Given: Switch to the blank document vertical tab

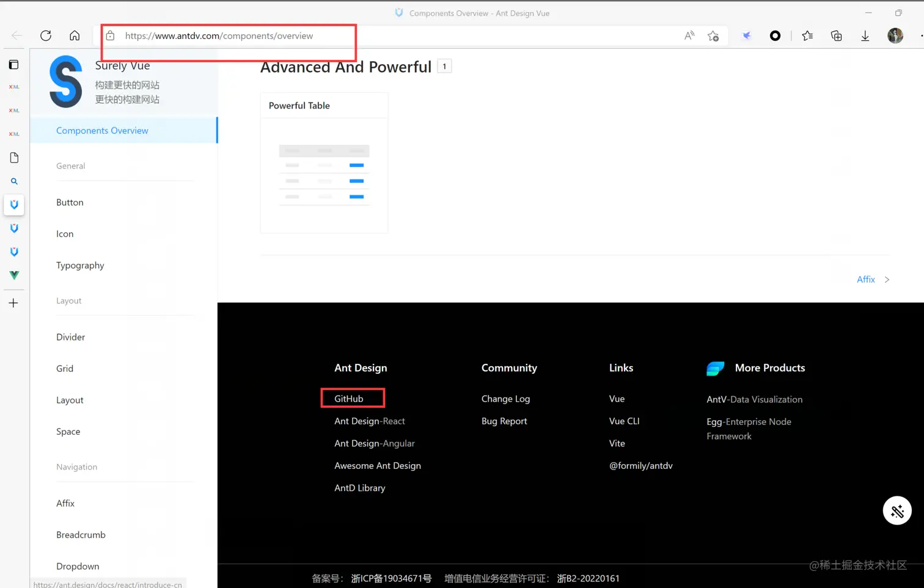Looking at the screenshot, I should 14,158.
